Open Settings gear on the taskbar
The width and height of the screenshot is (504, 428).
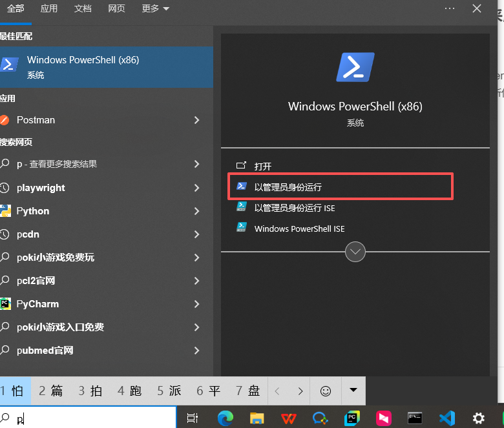pos(479,418)
